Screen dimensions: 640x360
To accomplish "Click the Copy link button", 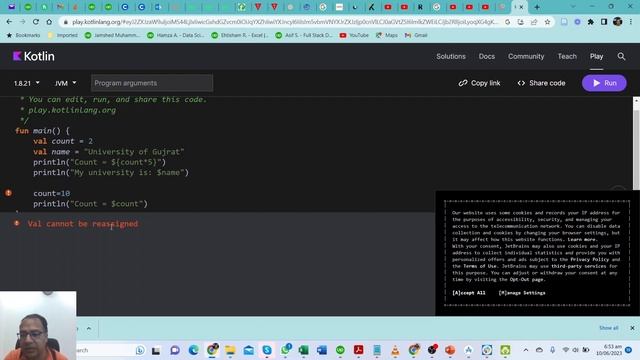I will click(479, 83).
